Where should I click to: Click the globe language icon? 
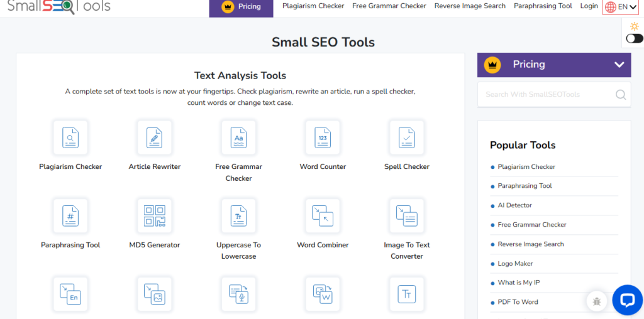pos(611,6)
